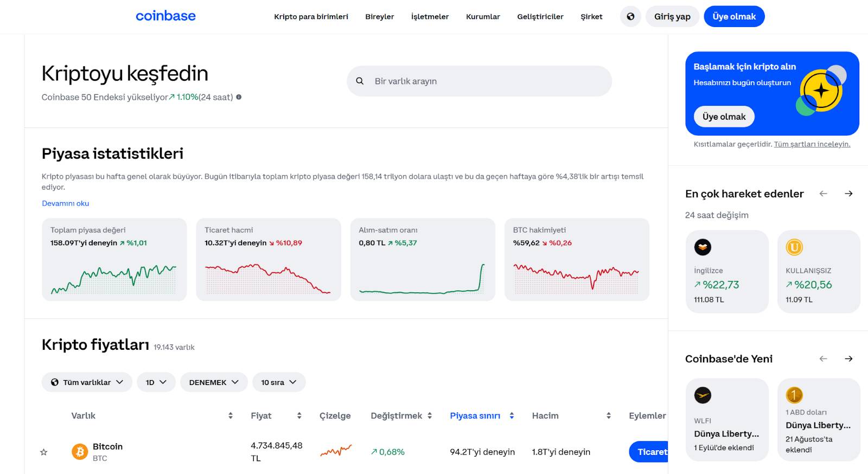This screenshot has width=868, height=474.
Task: Click Bitcoin change 0,68%
Action: (x=388, y=452)
